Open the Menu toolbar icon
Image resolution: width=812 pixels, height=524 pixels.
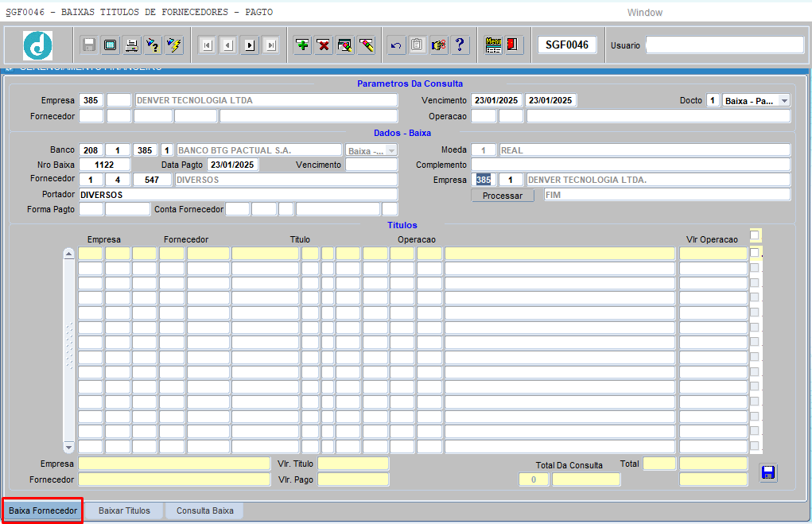pos(493,45)
